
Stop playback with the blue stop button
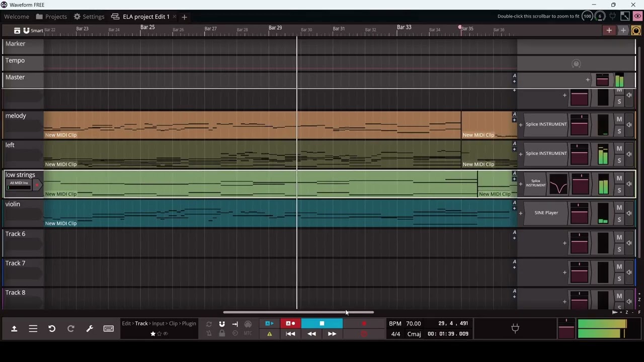click(x=322, y=324)
